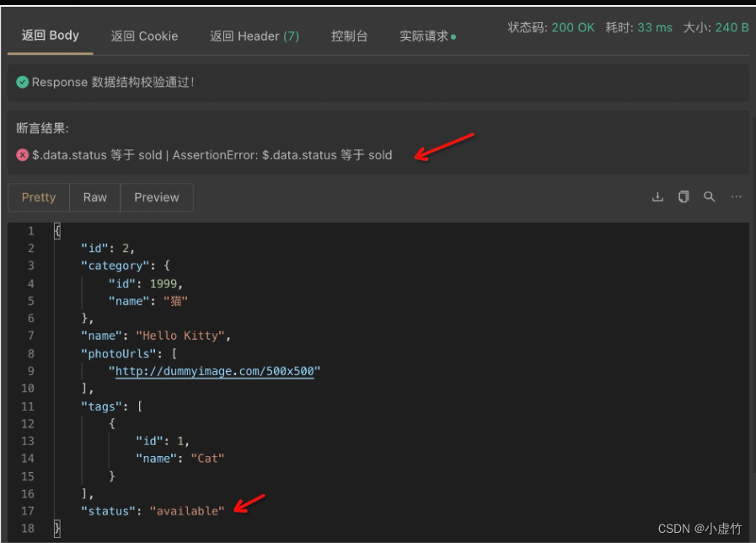The height and width of the screenshot is (543, 756).
Task: Click the Response 数据结构校验通过 message
Action: point(113,82)
